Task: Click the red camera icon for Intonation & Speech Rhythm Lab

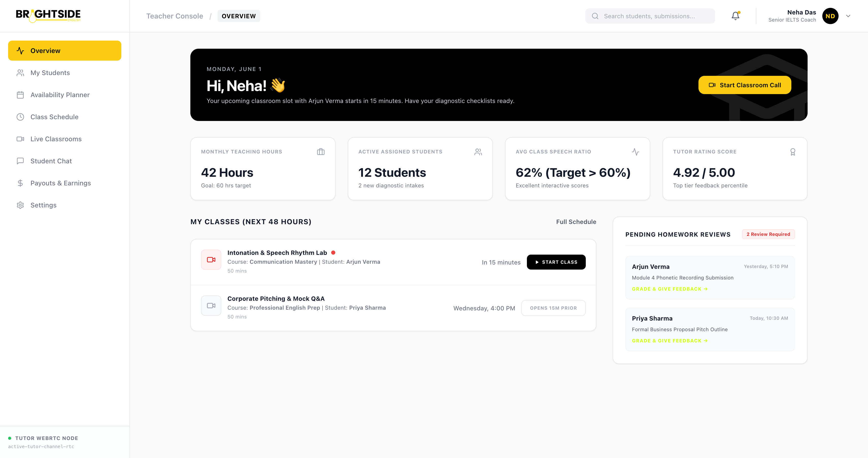Action: pos(211,260)
